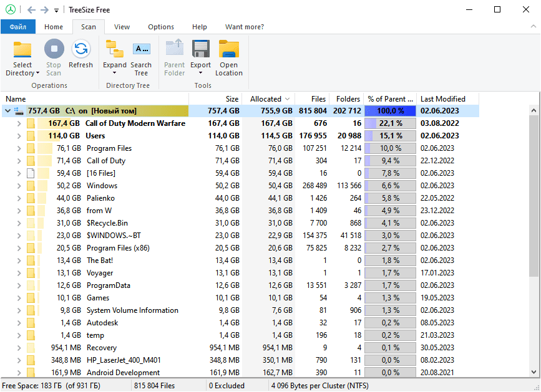Click the 100,0 % bar of the C:\ row
The image size is (541, 392).
point(390,111)
